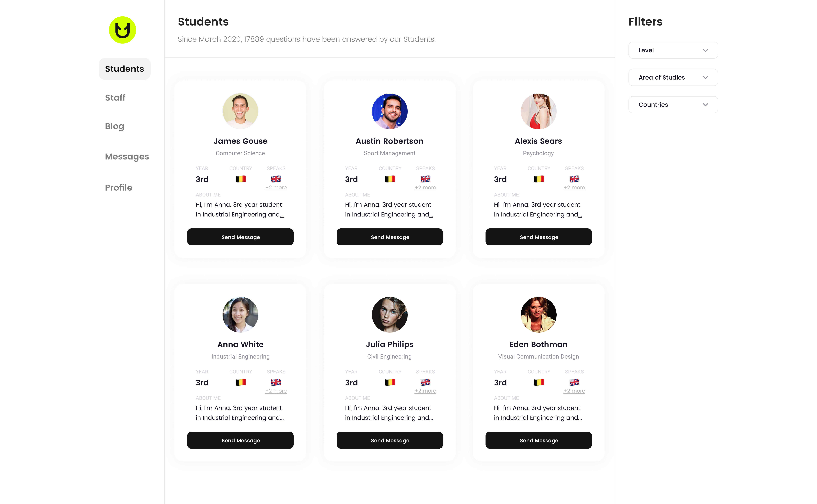Click Julia Philips' Belgium country flag
The image size is (817, 504).
[390, 382]
